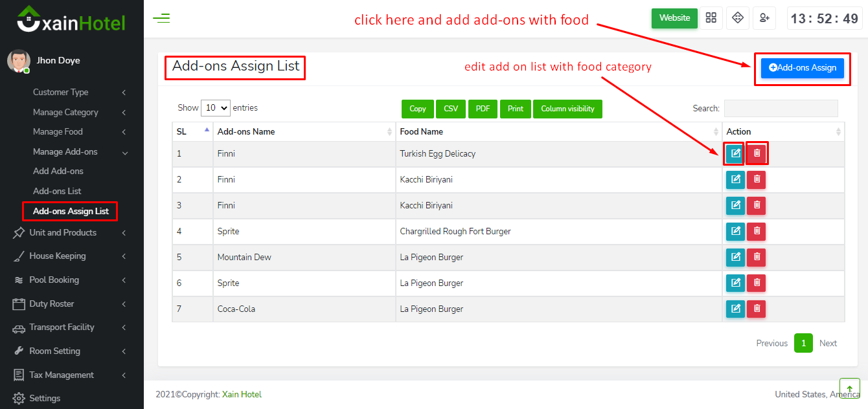Click the add user icon in header
The image size is (868, 409).
click(x=764, y=18)
